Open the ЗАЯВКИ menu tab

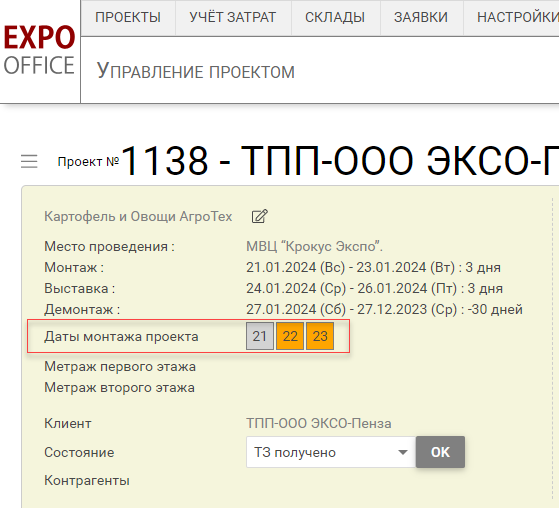point(421,17)
